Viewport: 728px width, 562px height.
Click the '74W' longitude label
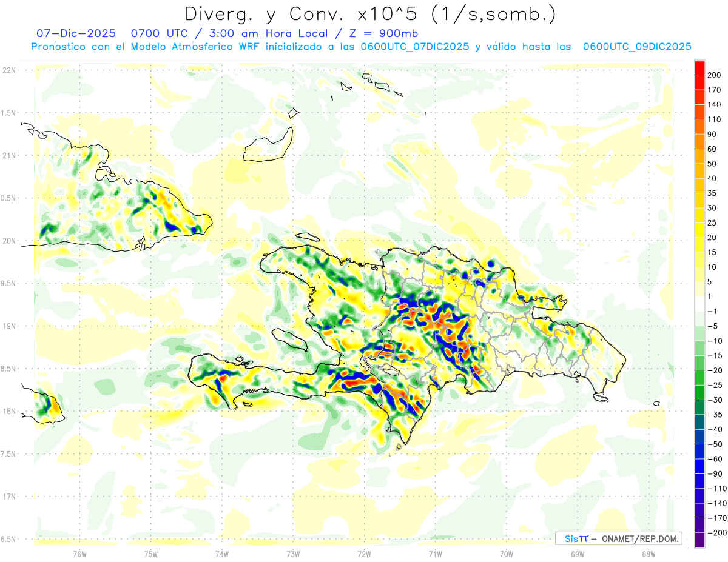click(x=222, y=554)
